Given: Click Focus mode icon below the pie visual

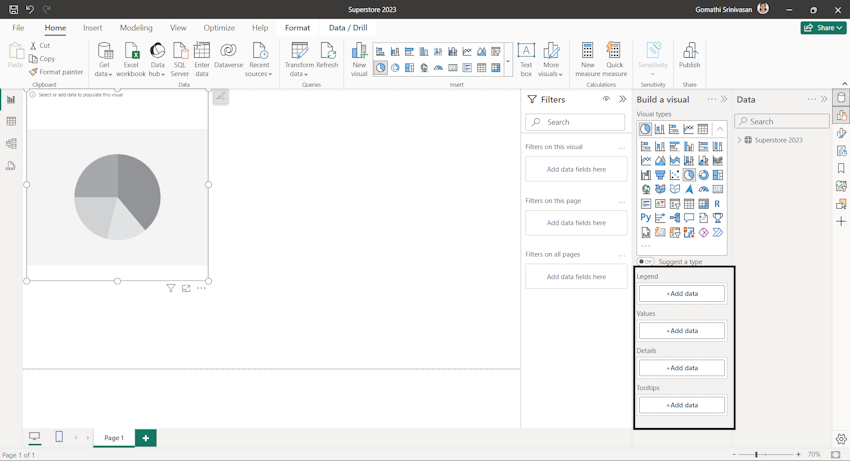Looking at the screenshot, I should tap(186, 288).
